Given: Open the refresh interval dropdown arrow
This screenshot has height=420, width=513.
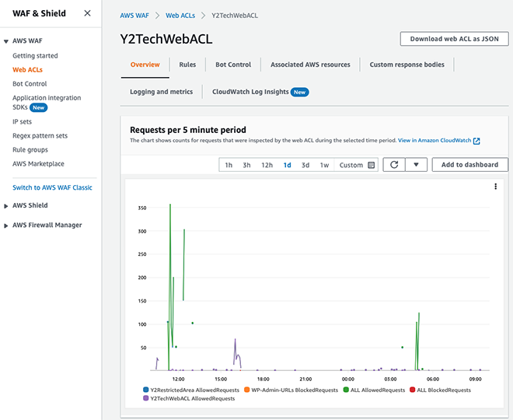Looking at the screenshot, I should coord(416,165).
